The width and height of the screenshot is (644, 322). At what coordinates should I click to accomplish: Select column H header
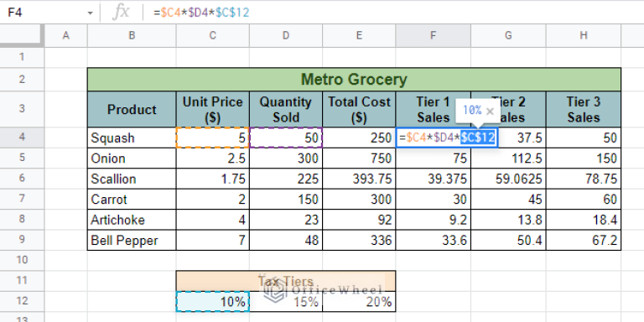tap(584, 36)
